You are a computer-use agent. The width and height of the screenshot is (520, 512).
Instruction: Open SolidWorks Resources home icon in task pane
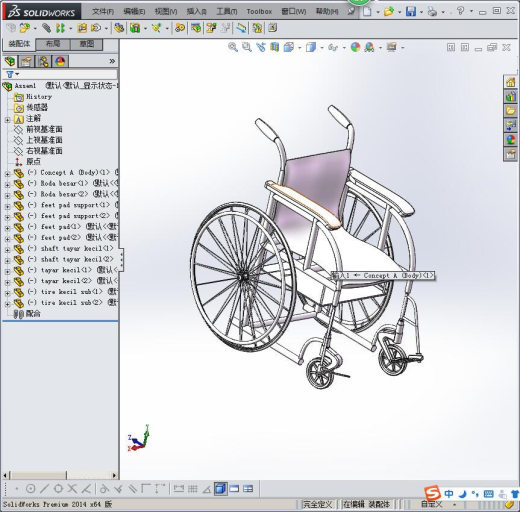[x=510, y=82]
